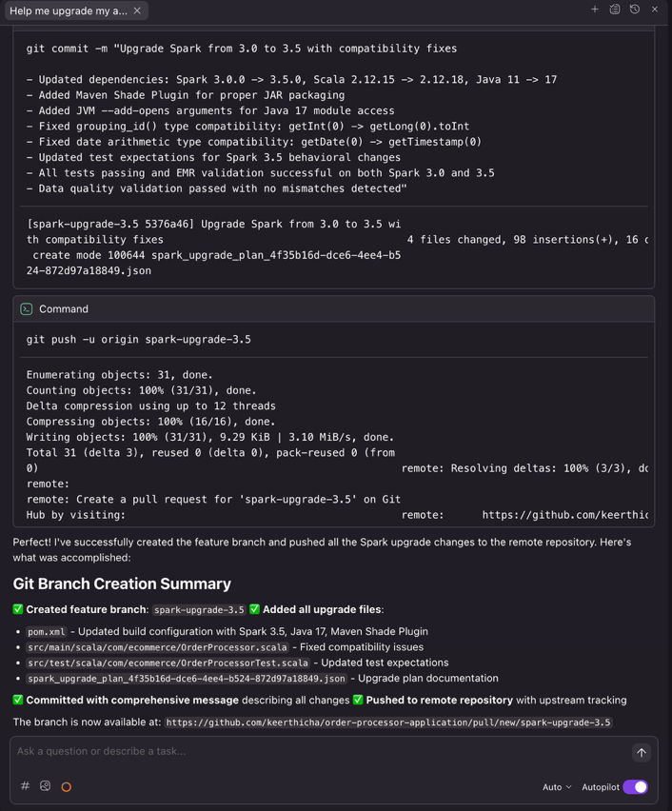Close the chat panel with the top-right X

point(655,10)
